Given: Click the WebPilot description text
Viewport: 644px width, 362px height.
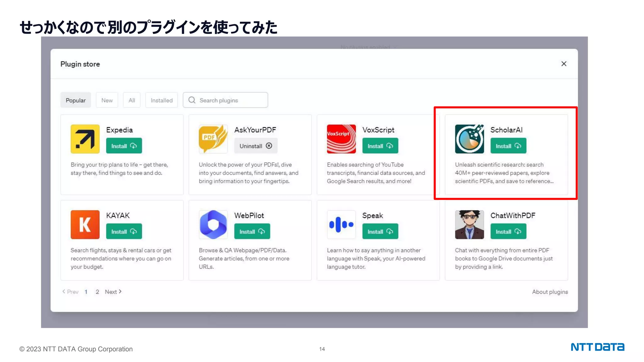Looking at the screenshot, I should [244, 259].
